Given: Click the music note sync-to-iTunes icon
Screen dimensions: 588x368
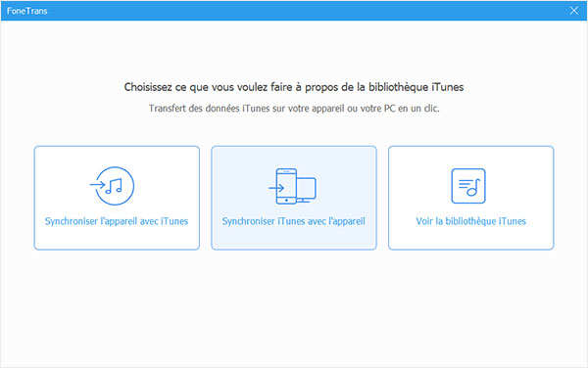Looking at the screenshot, I should tap(112, 186).
